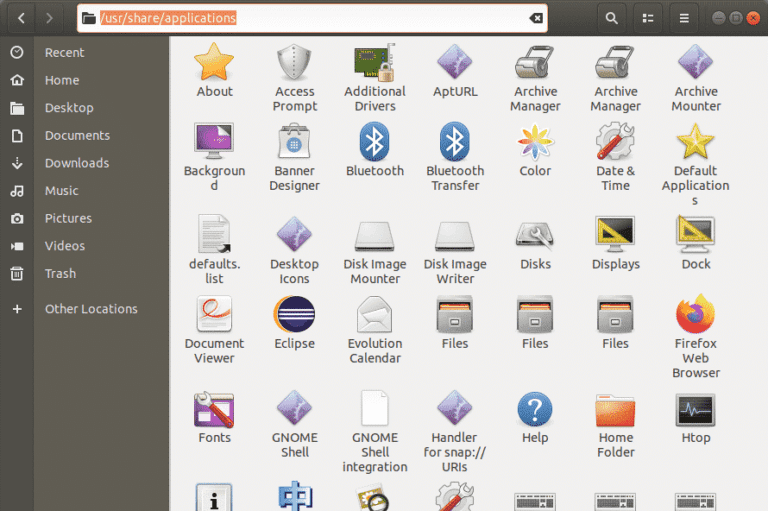This screenshot has height=511, width=768.
Task: Click into the /usr/share/applications path field
Action: tap(312, 18)
